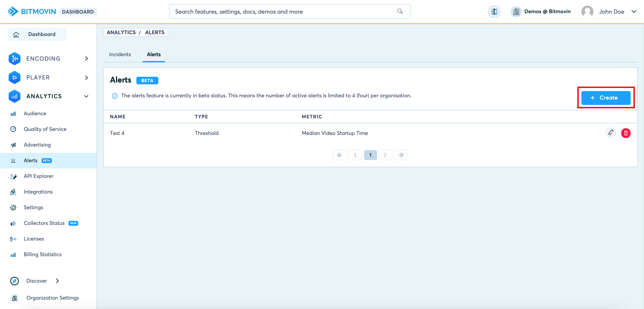Expand the Player sidebar section
644x309 pixels.
[x=87, y=78]
